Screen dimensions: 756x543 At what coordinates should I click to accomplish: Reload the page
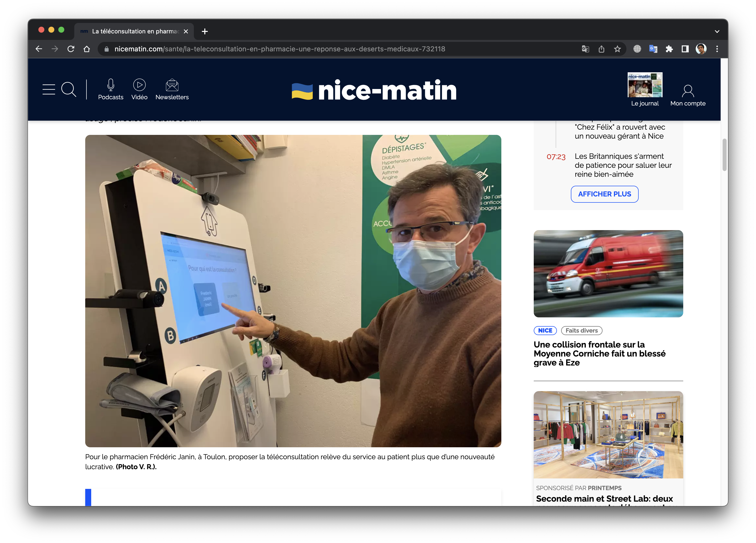click(x=71, y=49)
